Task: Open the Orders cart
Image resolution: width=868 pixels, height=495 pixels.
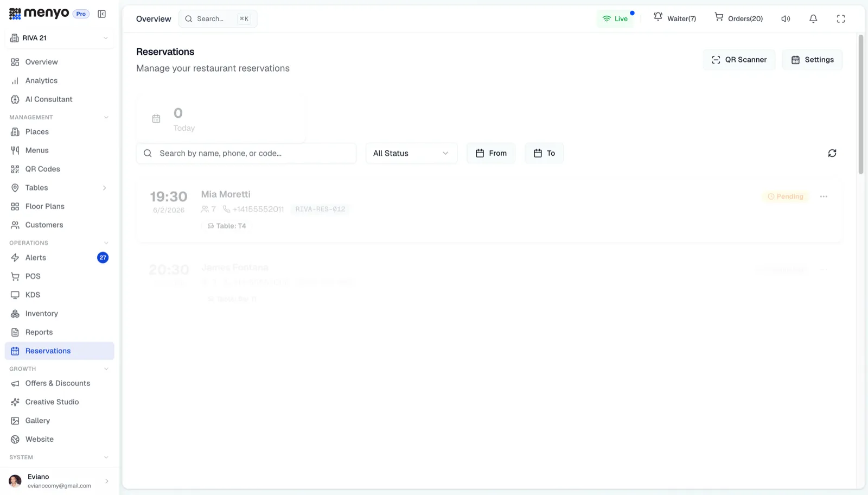Action: [738, 18]
